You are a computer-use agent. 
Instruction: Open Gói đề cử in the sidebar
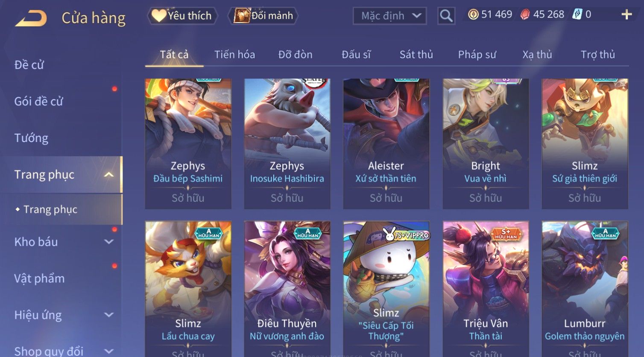click(38, 102)
